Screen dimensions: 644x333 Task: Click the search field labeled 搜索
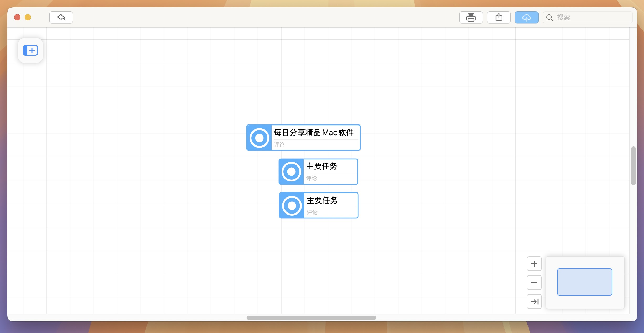[588, 17]
